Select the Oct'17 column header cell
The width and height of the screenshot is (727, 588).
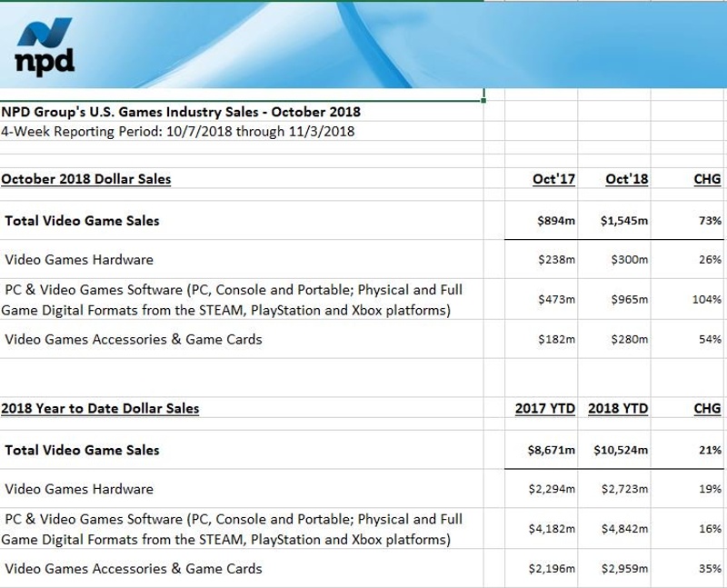click(x=553, y=179)
